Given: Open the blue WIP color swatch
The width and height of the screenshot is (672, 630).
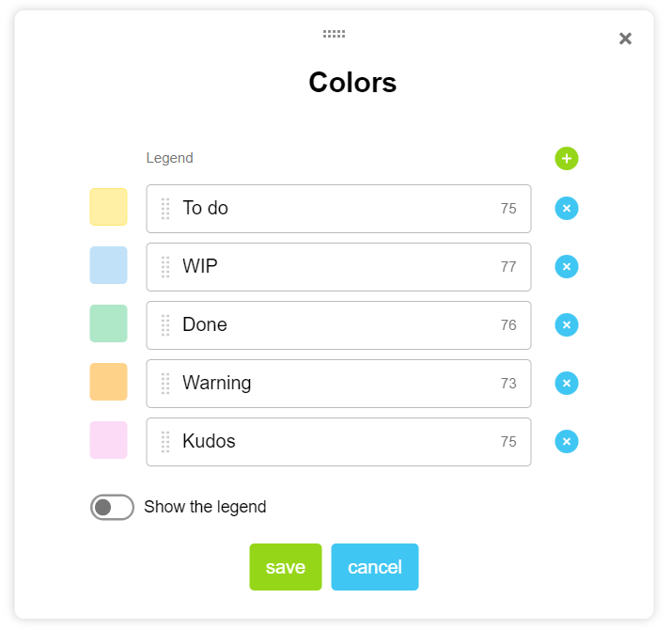Looking at the screenshot, I should (x=108, y=265).
